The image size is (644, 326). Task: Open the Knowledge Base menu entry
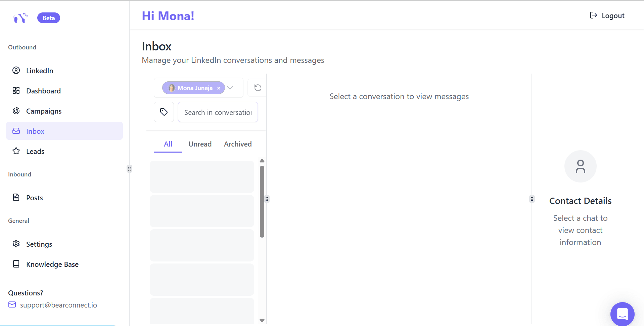coord(52,264)
